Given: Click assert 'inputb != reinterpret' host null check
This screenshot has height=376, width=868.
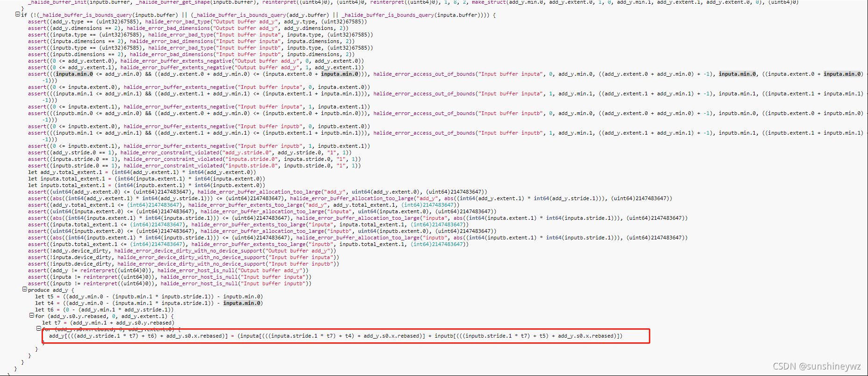Looking at the screenshot, I should [170, 283].
